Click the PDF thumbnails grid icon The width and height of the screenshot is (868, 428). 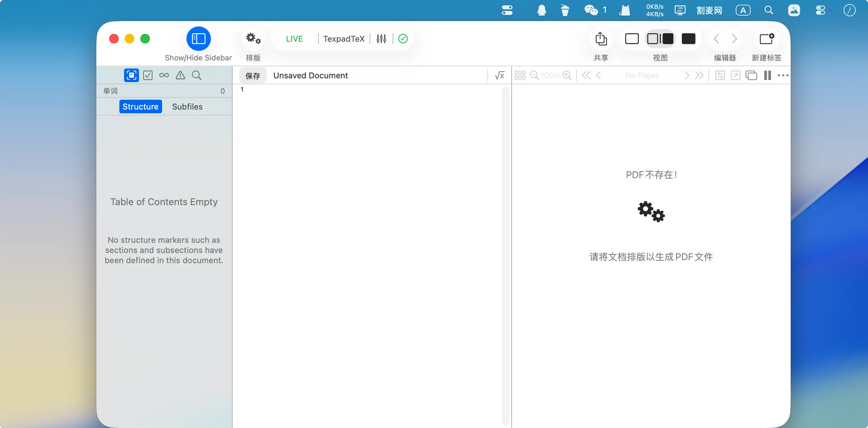click(520, 75)
